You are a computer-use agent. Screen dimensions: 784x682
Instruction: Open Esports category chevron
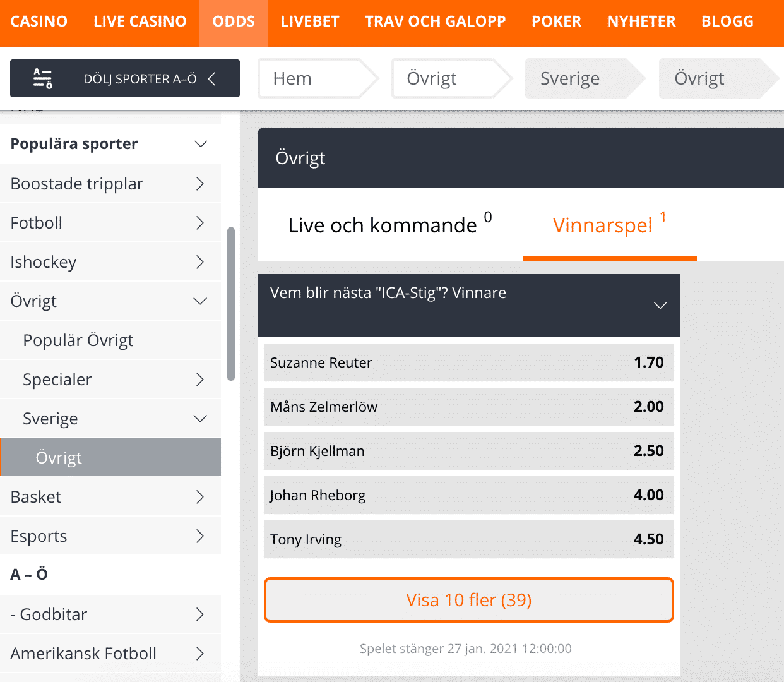point(200,536)
